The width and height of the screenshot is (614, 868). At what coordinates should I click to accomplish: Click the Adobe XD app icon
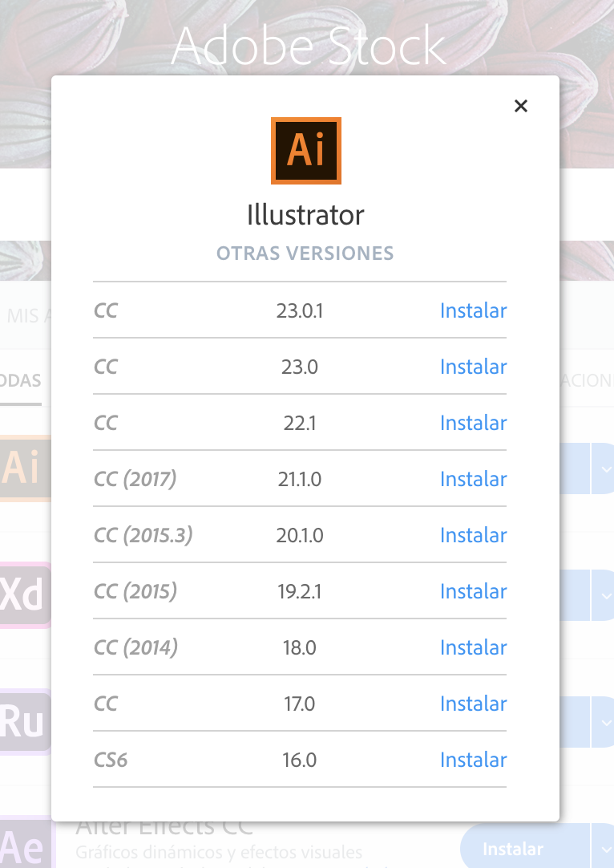point(24,594)
